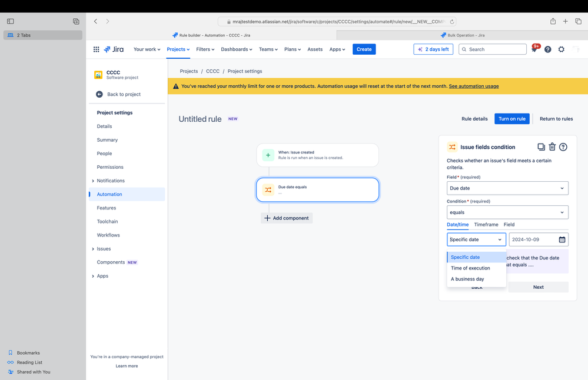Click Next button in condition panel
This screenshot has width=588, height=380.
[538, 287]
